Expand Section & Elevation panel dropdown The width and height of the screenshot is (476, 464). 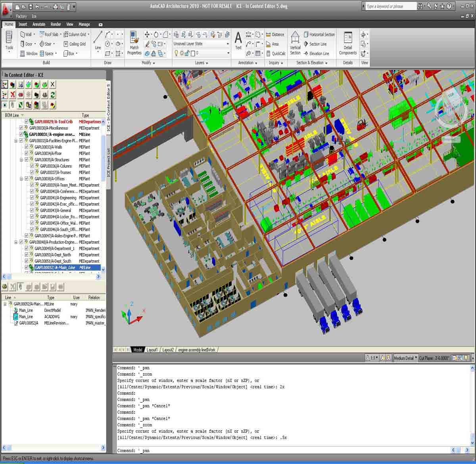312,63
